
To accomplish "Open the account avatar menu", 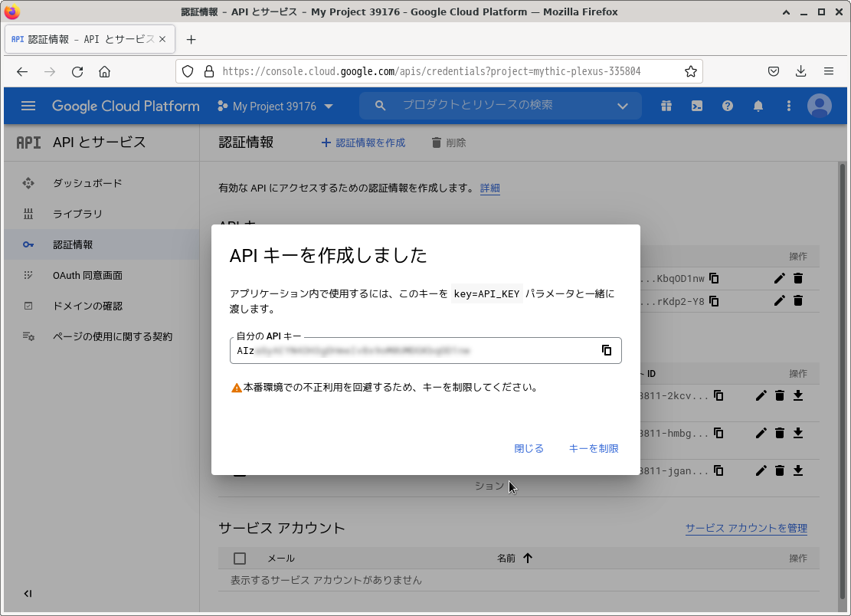I will coord(819,106).
